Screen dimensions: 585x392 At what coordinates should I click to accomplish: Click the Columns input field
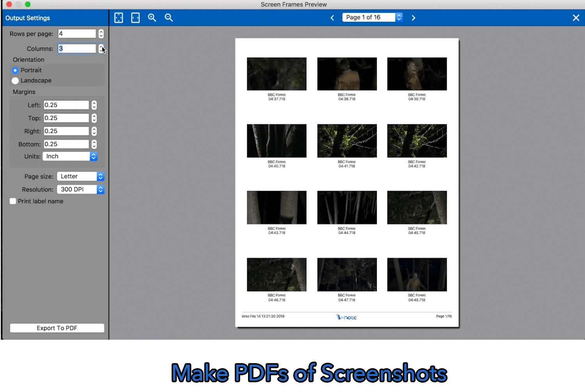pos(77,49)
